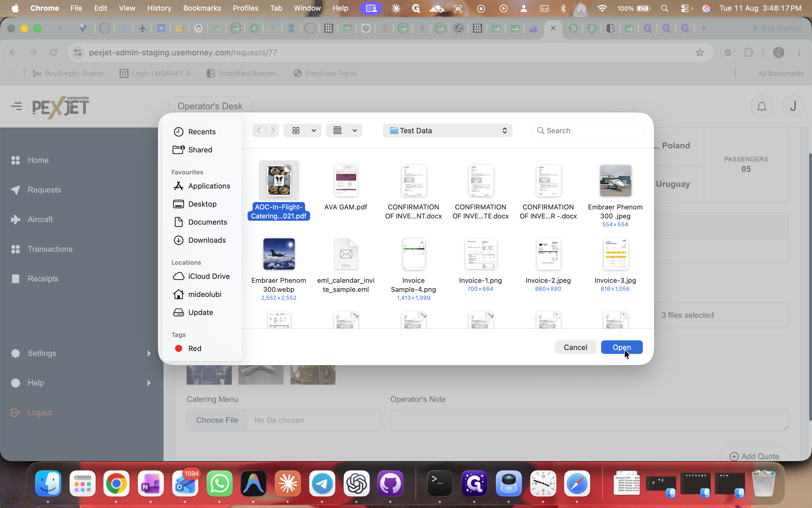The width and height of the screenshot is (812, 508).
Task: Open the Applications favourite folder
Action: (201, 186)
